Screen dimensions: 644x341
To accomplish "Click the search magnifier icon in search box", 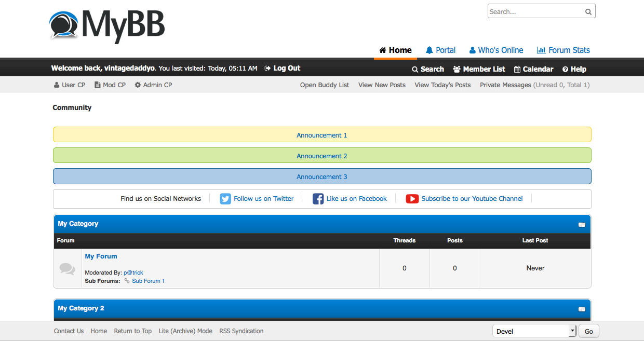I will [588, 11].
